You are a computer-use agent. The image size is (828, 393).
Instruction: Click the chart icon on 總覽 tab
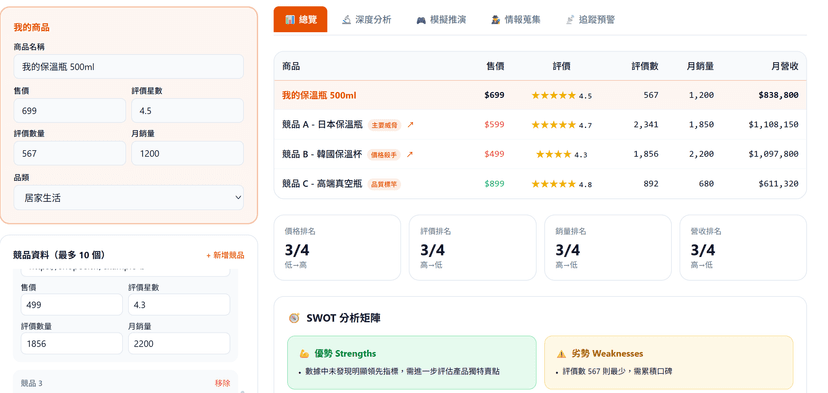289,20
